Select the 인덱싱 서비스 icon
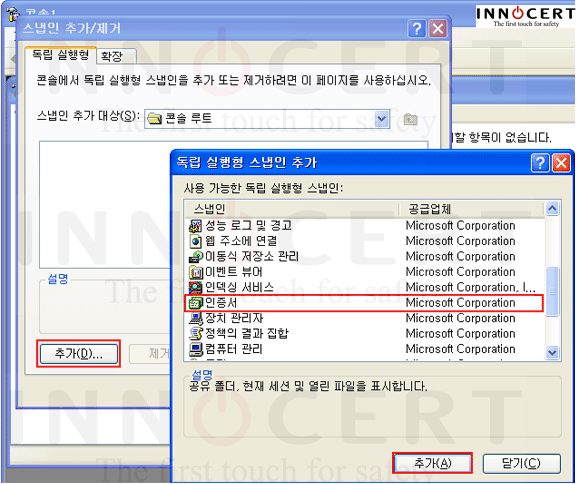Image resolution: width=578 pixels, height=484 pixels. 195,288
